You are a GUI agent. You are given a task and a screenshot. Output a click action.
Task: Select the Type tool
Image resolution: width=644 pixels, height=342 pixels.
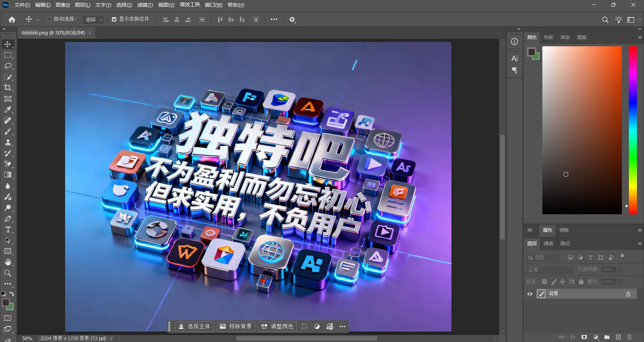pyautogui.click(x=8, y=230)
